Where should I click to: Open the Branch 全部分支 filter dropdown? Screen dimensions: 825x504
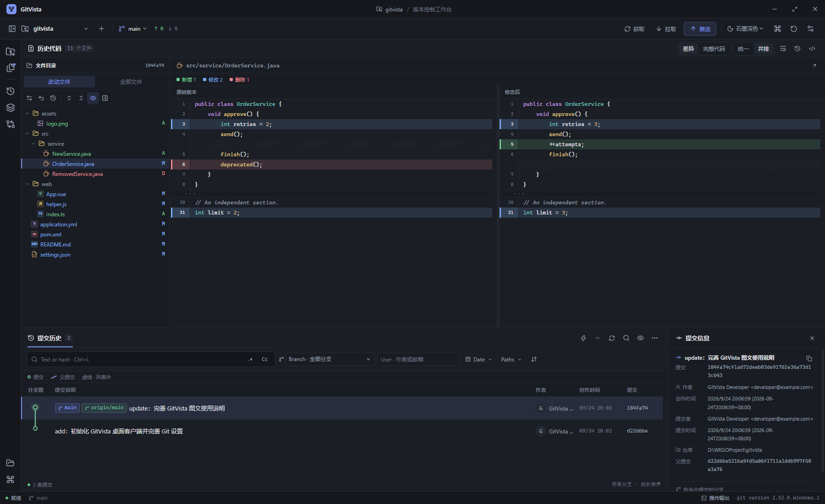(330, 359)
